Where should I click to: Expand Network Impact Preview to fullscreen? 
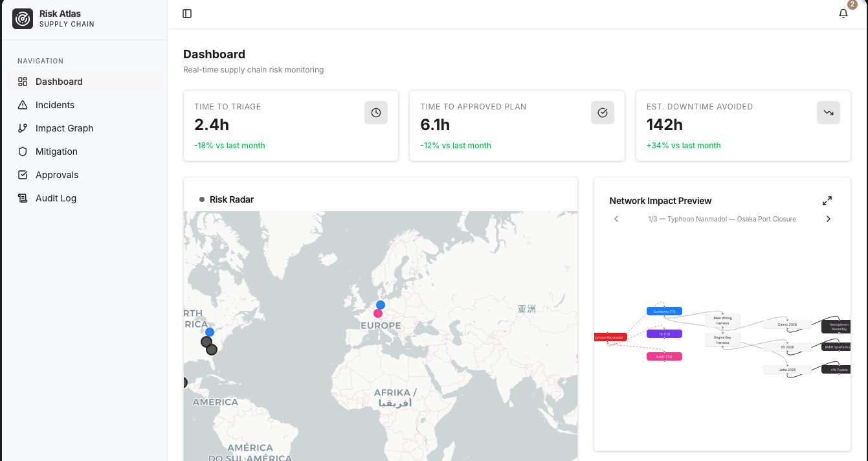coord(827,201)
